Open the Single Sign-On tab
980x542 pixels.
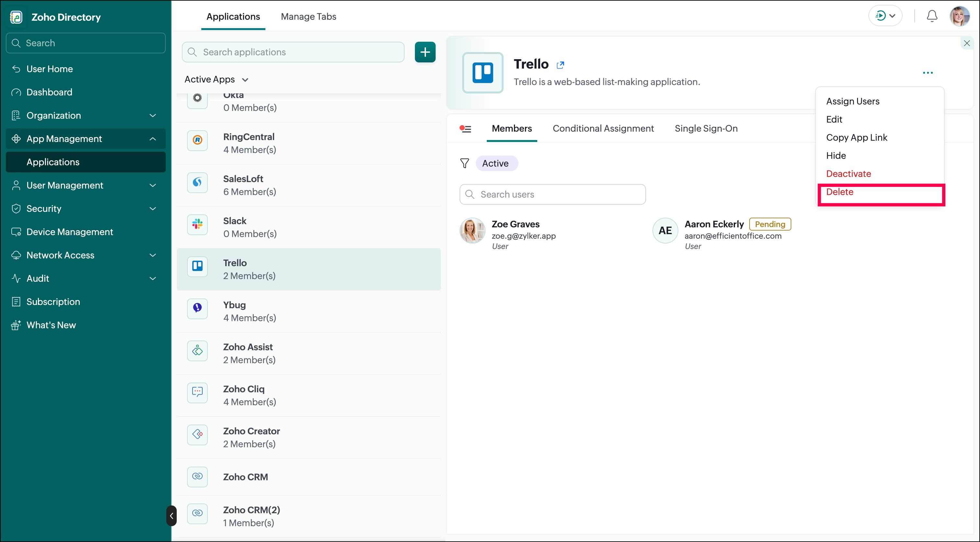(x=706, y=128)
